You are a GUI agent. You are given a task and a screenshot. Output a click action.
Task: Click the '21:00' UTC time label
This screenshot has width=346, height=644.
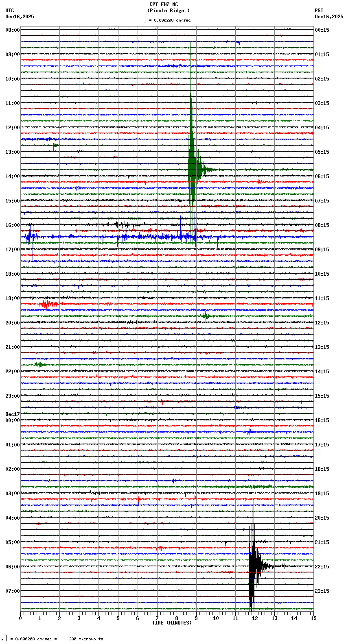tap(13, 347)
